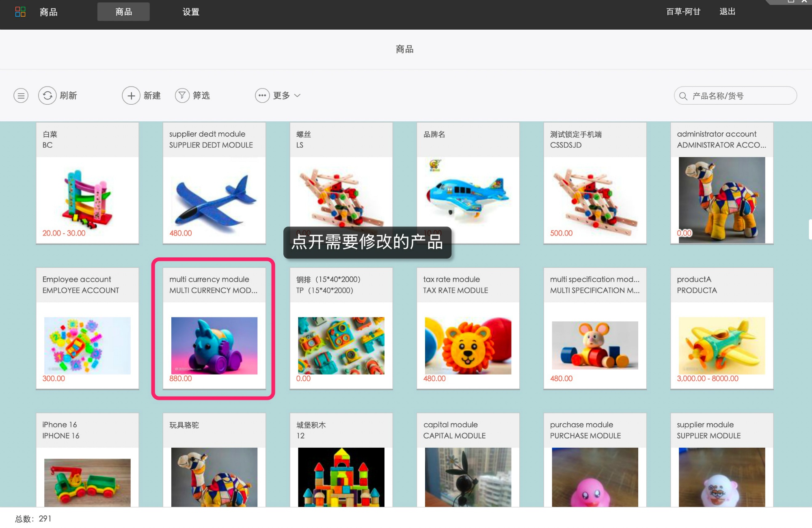Click the CAPITAL MODULE code text

[454, 436]
